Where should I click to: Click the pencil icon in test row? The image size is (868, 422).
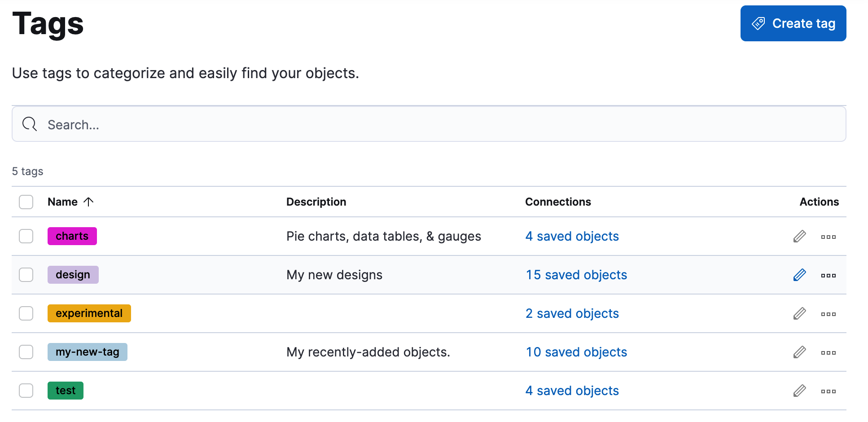tap(799, 391)
